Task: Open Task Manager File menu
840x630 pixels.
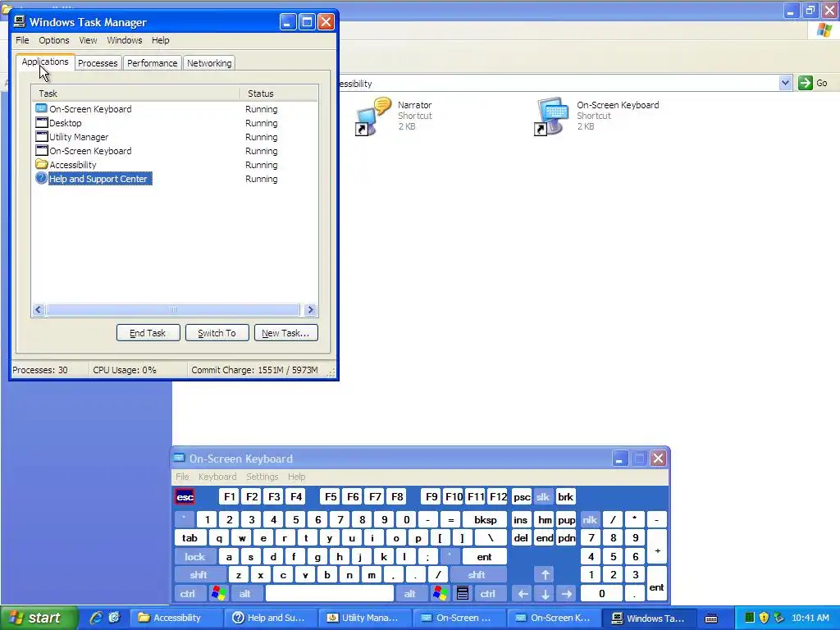Action: pos(22,40)
